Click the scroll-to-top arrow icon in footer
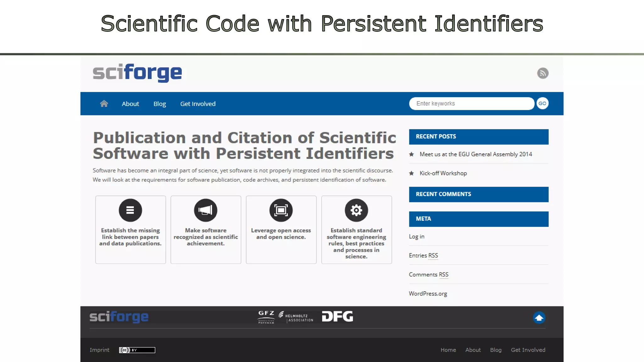This screenshot has height=362, width=644. 539,318
